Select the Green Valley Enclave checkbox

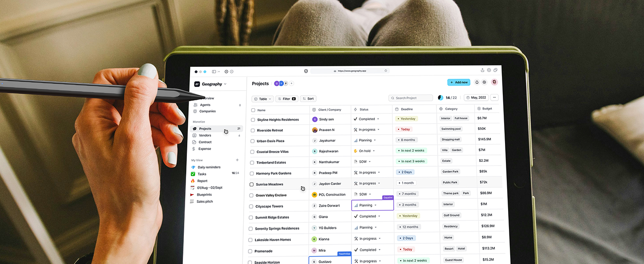(x=251, y=195)
